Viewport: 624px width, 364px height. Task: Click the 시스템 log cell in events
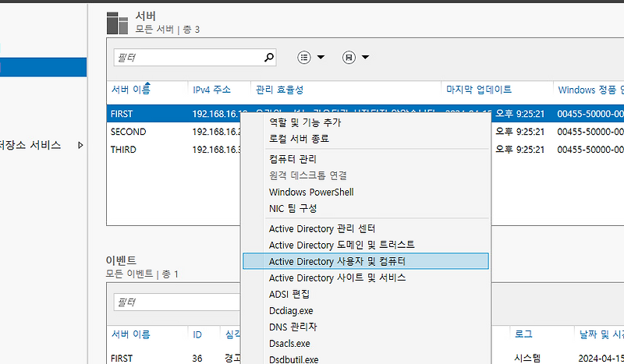(527, 358)
